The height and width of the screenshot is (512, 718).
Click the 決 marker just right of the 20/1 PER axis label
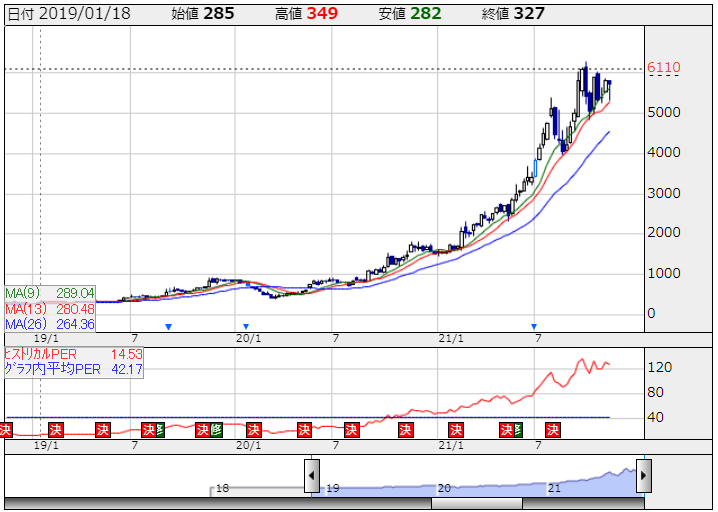tap(253, 430)
